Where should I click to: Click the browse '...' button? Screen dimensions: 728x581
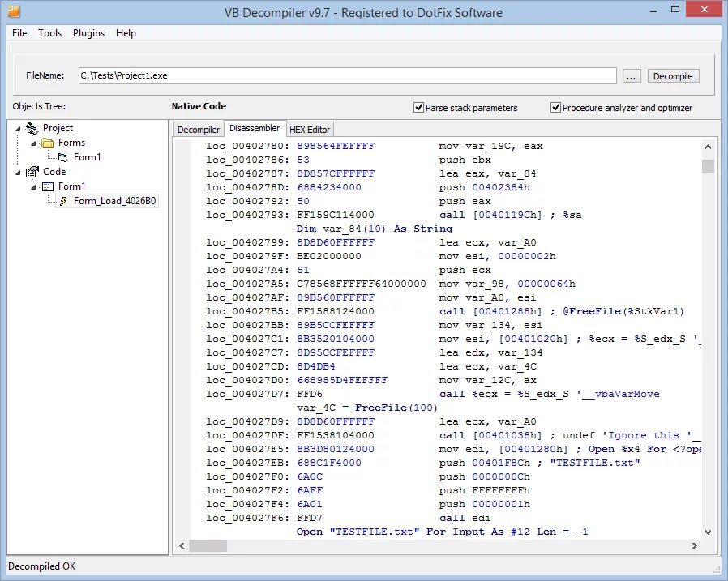coord(631,76)
